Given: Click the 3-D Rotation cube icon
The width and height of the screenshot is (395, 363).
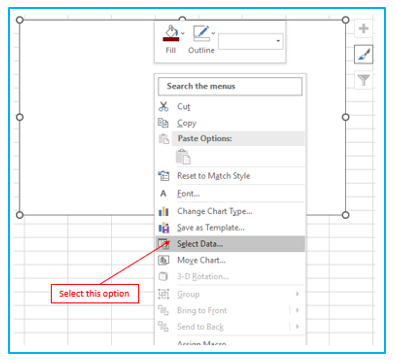Looking at the screenshot, I should [163, 276].
